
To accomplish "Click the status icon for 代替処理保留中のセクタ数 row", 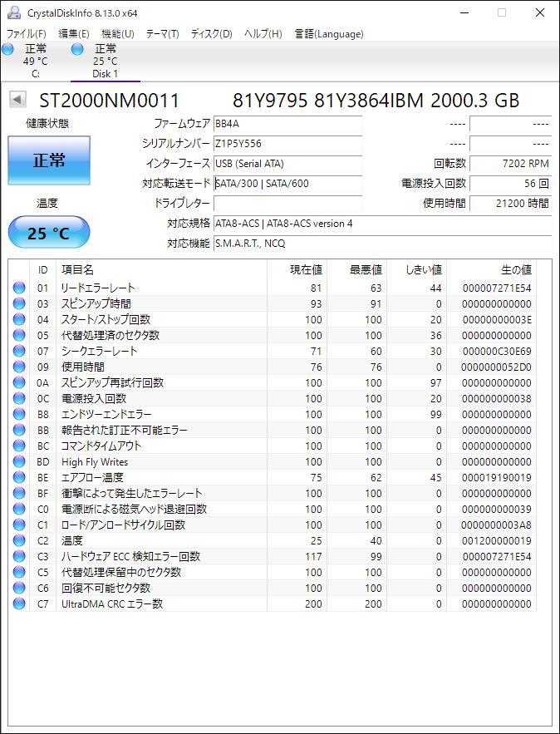I will tap(19, 573).
